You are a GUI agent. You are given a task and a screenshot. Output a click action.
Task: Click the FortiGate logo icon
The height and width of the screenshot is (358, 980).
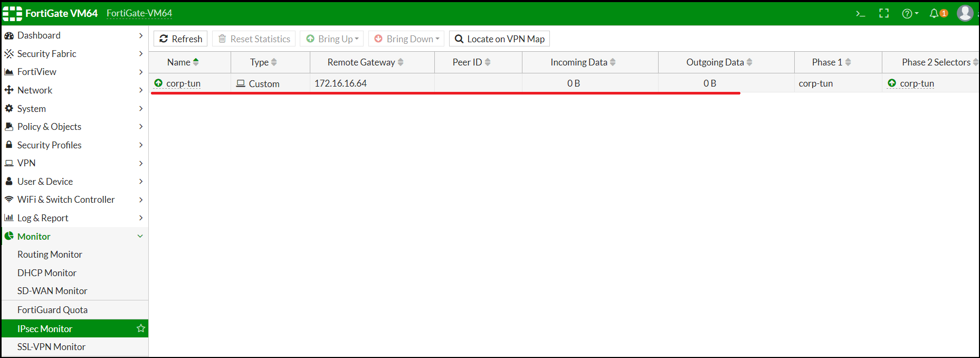click(12, 13)
